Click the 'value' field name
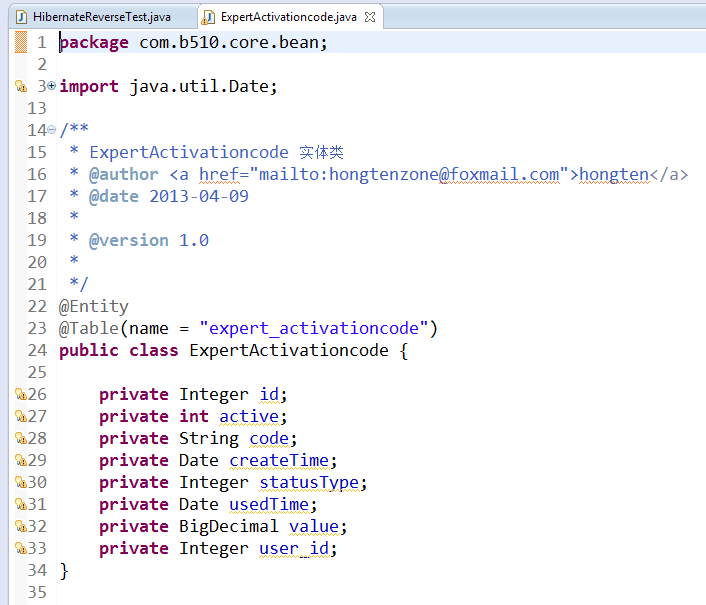 [x=314, y=527]
